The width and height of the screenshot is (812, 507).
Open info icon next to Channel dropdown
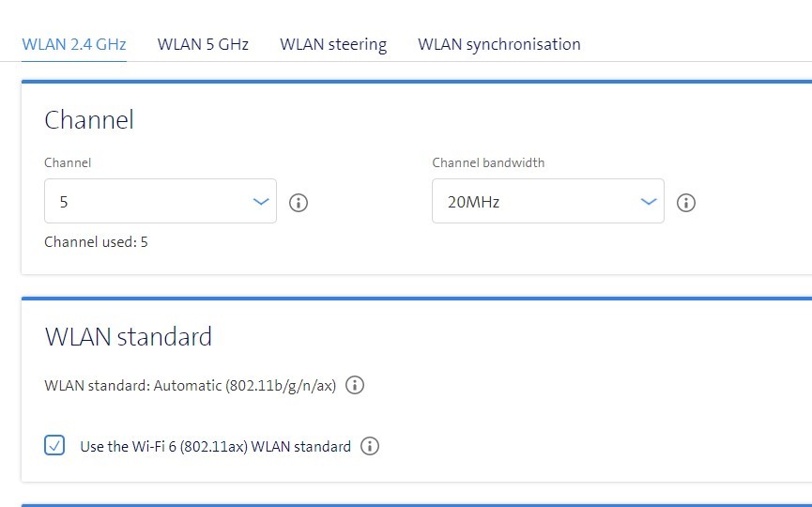tap(299, 203)
